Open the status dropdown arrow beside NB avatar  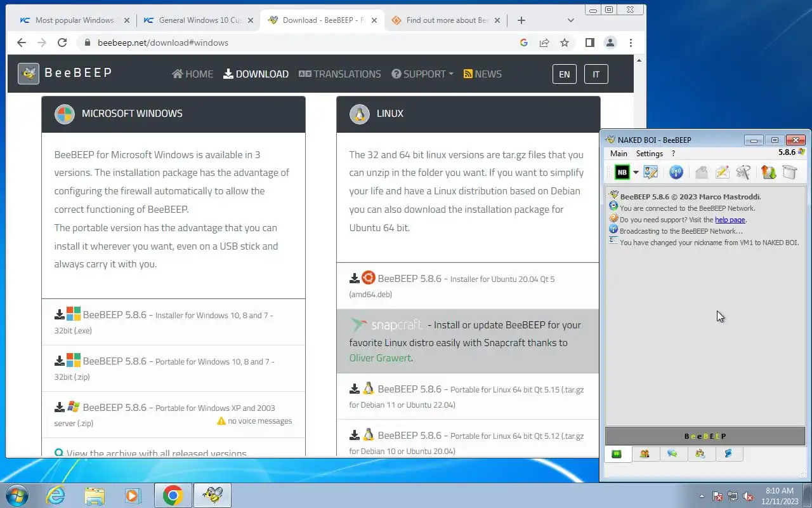point(636,173)
